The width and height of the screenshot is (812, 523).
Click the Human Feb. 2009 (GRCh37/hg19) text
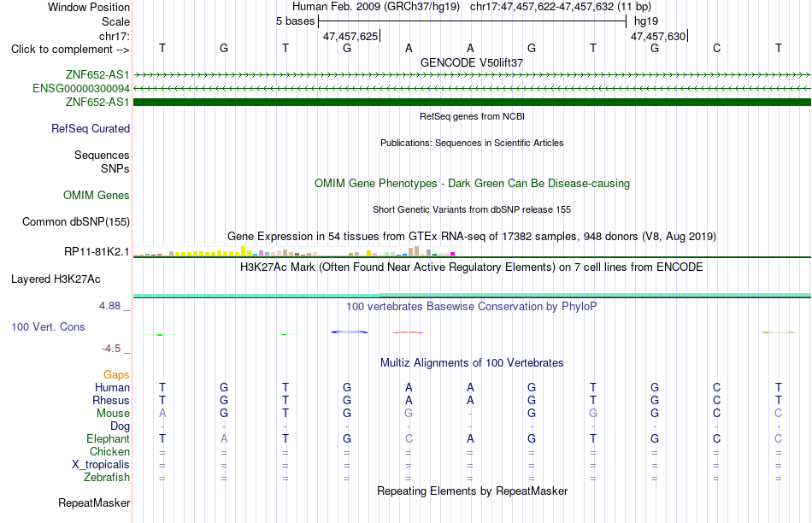[x=376, y=7]
